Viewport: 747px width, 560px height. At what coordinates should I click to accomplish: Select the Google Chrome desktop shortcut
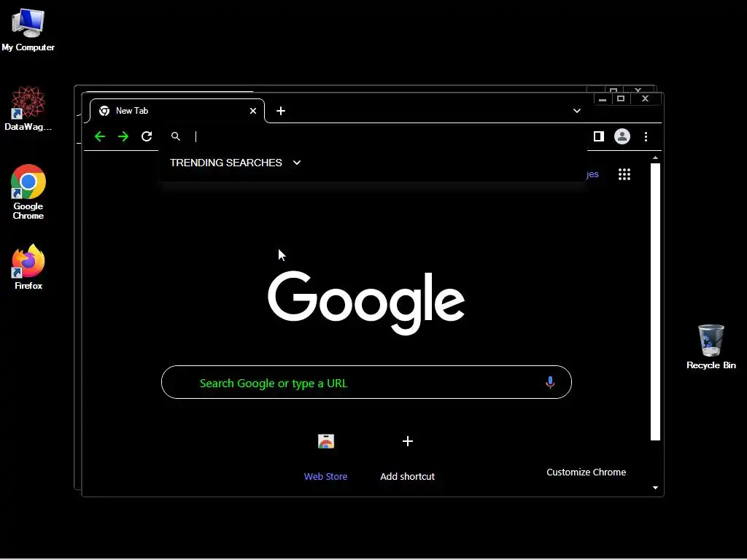point(28,192)
